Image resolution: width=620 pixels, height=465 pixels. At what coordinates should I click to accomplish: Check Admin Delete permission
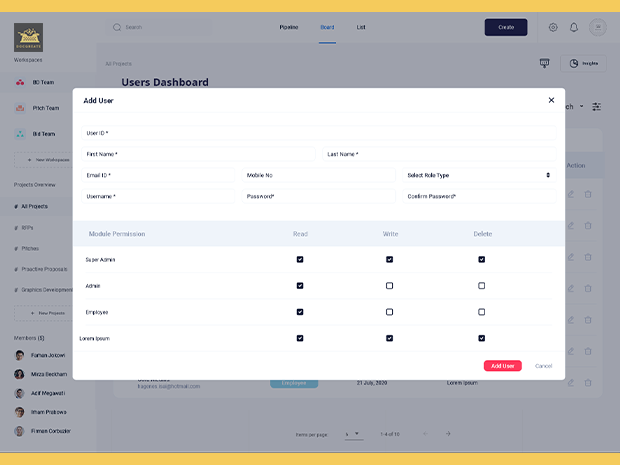pyautogui.click(x=482, y=285)
